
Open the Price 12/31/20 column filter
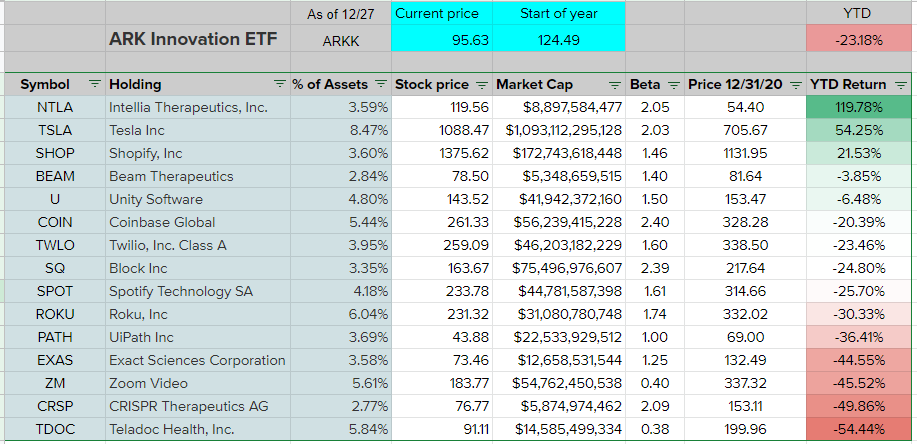pyautogui.click(x=793, y=85)
